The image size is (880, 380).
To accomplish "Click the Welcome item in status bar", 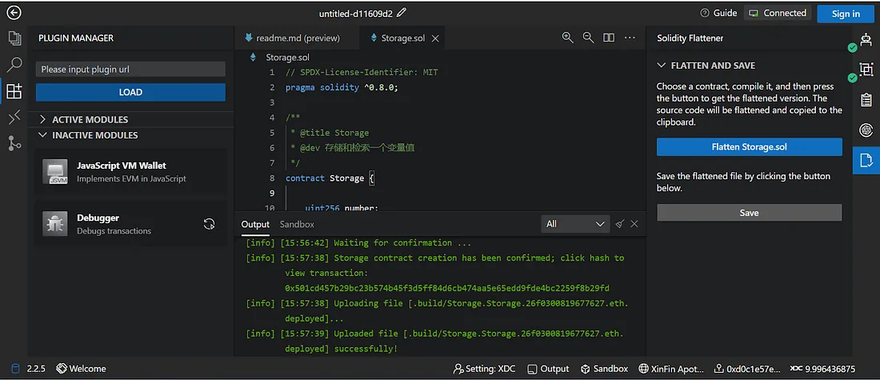I will (81, 369).
